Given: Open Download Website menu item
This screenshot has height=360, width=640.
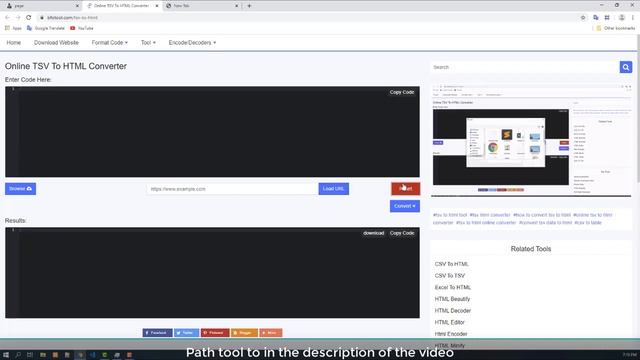Looking at the screenshot, I should (56, 42).
